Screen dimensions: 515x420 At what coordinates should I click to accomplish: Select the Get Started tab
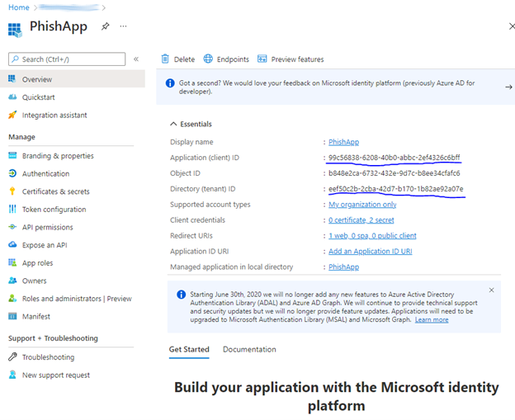189,349
